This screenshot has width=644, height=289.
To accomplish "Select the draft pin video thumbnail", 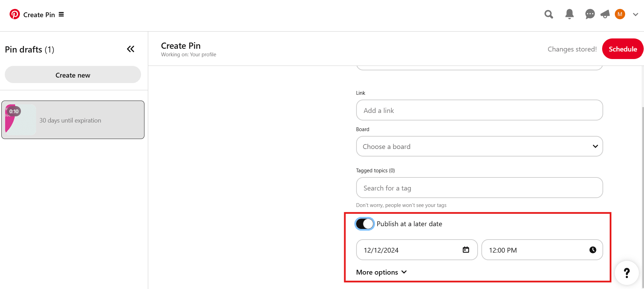I will point(21,120).
